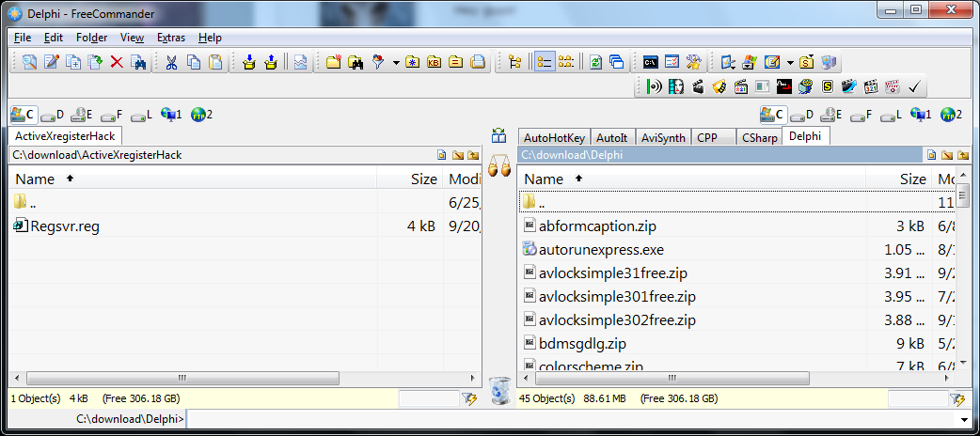
Task: Open the Folder menu
Action: (x=92, y=38)
